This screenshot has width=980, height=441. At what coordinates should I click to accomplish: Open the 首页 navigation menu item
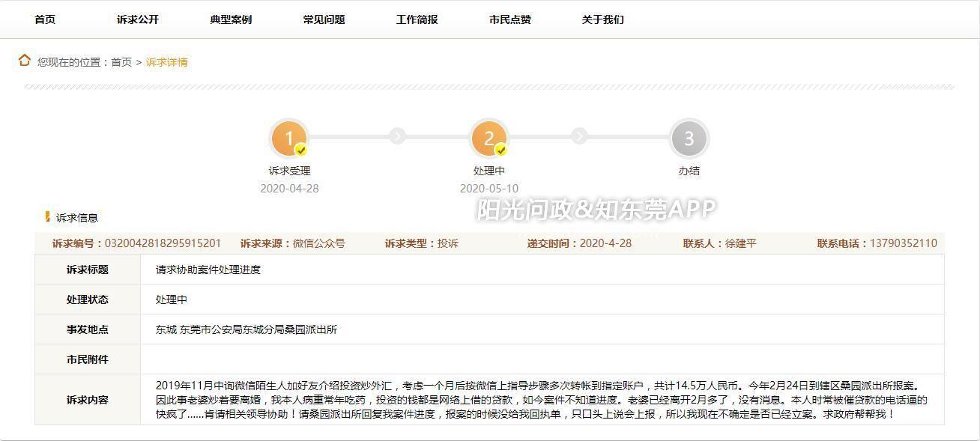click(x=45, y=19)
